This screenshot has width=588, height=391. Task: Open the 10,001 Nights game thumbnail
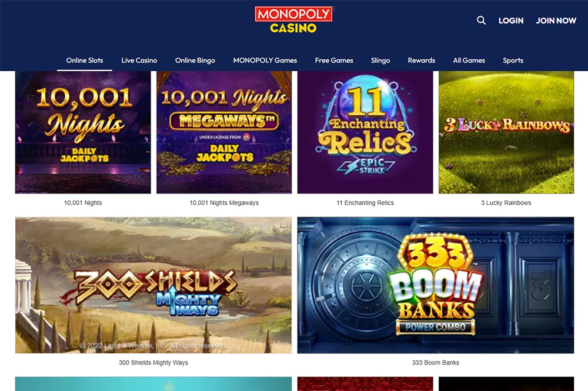point(83,132)
